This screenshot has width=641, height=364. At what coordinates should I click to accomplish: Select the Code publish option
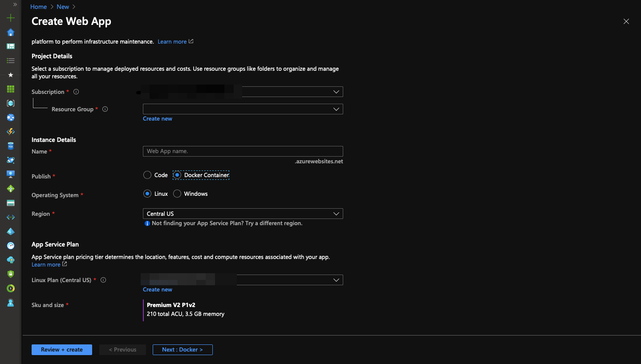155,175
